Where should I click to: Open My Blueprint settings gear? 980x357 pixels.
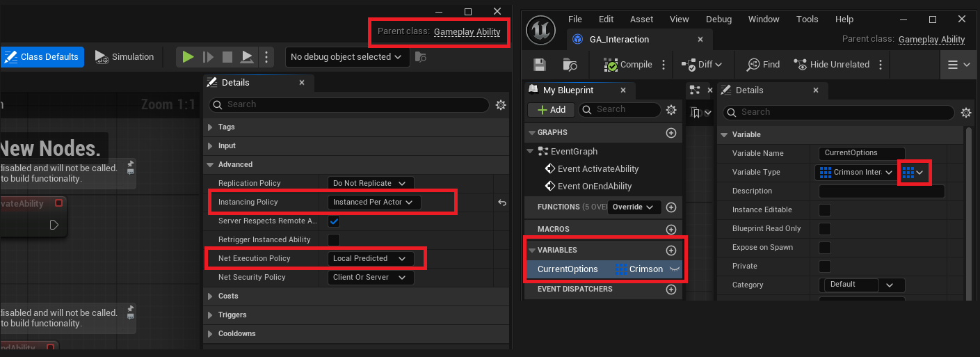pos(671,109)
